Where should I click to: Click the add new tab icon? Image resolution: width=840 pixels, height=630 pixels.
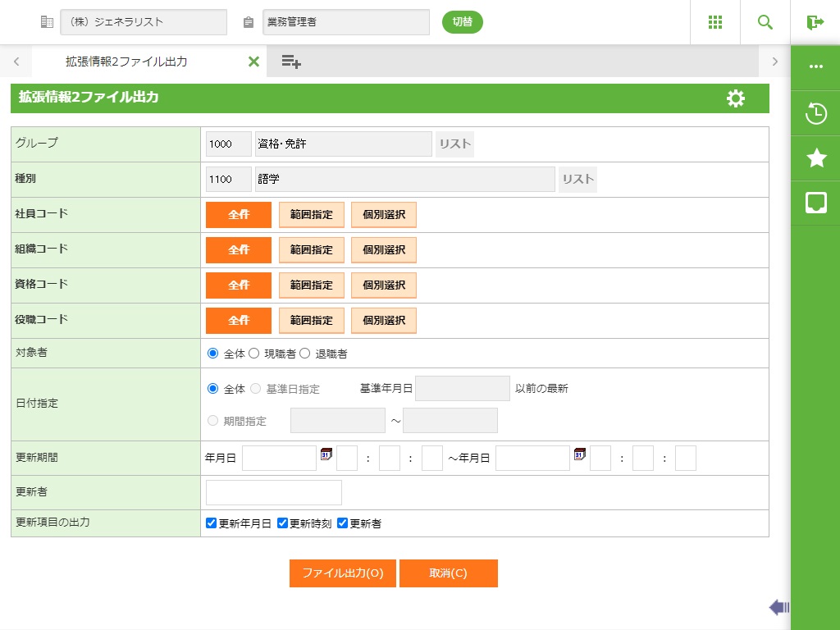pyautogui.click(x=291, y=62)
